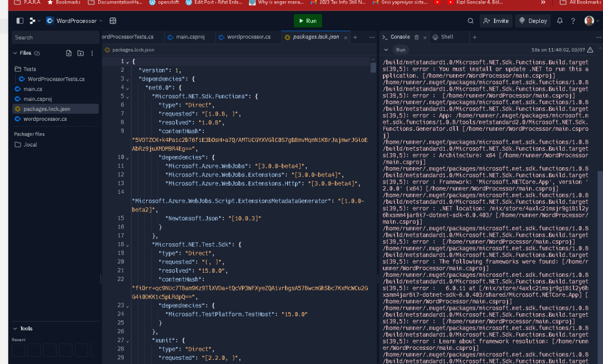The width and height of the screenshot is (603, 364).
Task: Open WordProcessorTests.cs in file tree
Action: coord(55,79)
